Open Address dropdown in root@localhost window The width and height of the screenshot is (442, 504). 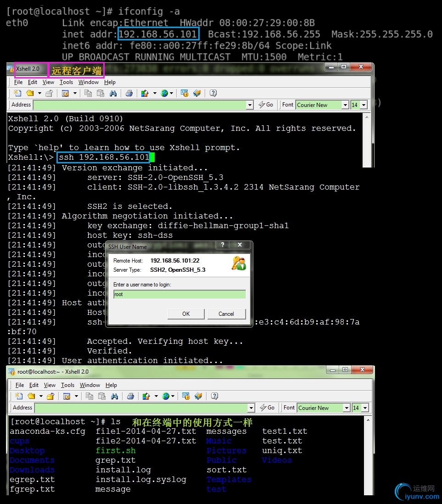(x=251, y=408)
